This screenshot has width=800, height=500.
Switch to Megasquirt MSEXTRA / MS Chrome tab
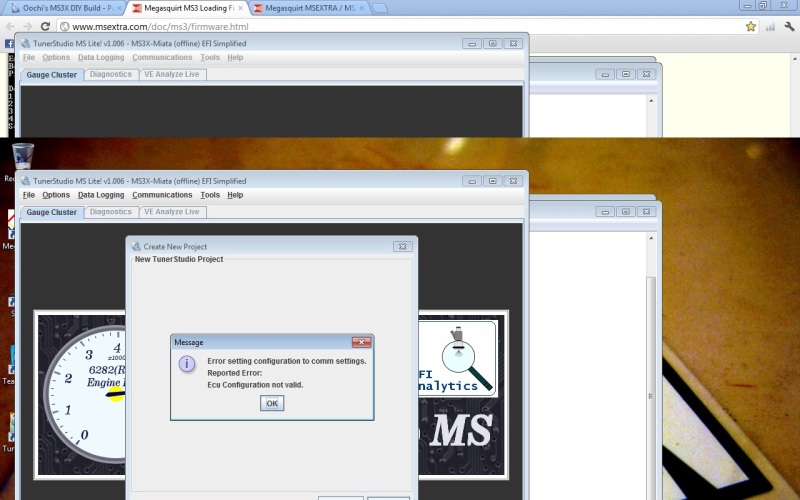click(310, 8)
